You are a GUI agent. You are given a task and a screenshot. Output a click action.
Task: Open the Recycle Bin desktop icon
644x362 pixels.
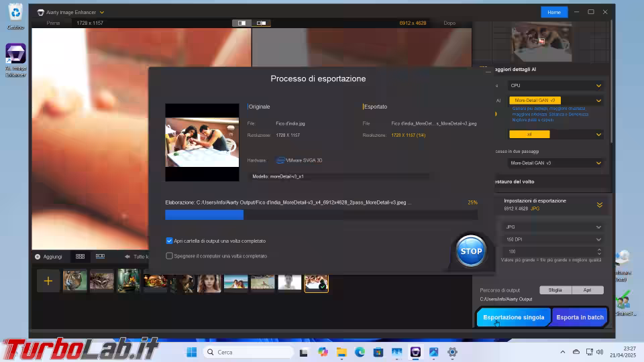pyautogui.click(x=15, y=16)
